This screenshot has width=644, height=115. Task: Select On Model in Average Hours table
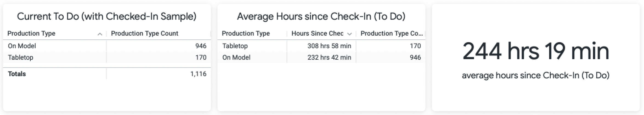(x=236, y=57)
